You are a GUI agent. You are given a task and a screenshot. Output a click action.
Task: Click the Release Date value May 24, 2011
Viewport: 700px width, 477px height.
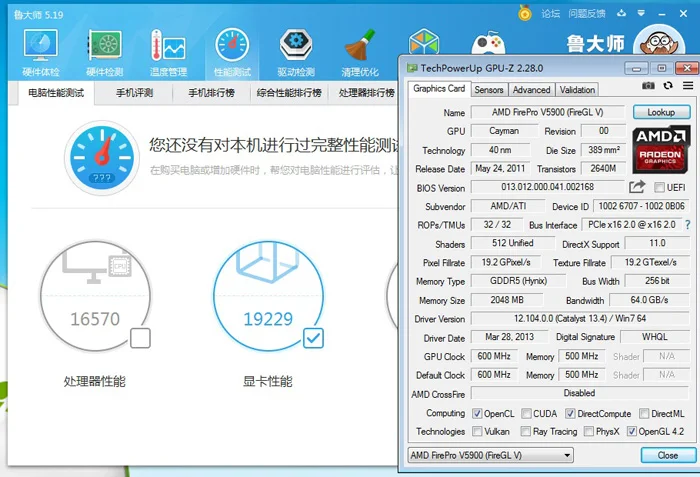(500, 168)
